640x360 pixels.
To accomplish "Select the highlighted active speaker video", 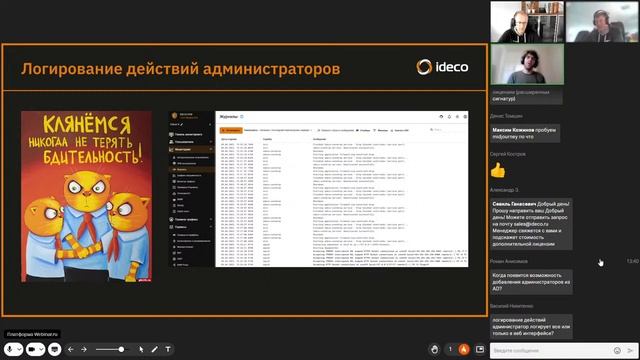I will [527, 64].
